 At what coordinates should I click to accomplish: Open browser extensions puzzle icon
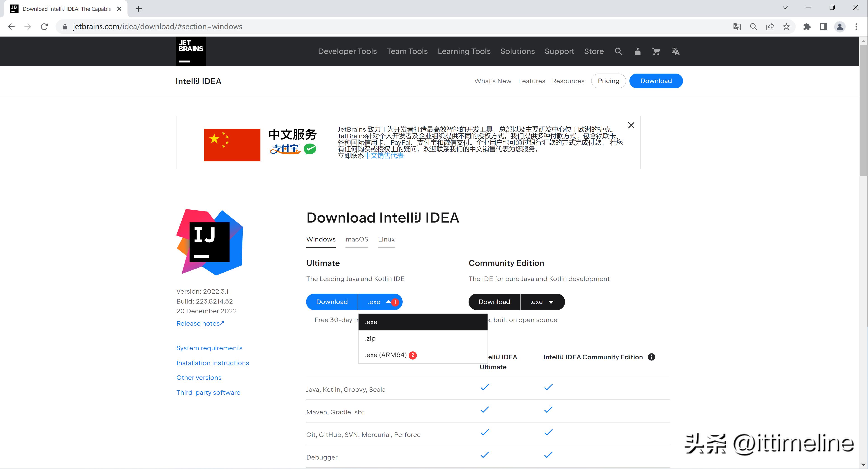pyautogui.click(x=807, y=27)
